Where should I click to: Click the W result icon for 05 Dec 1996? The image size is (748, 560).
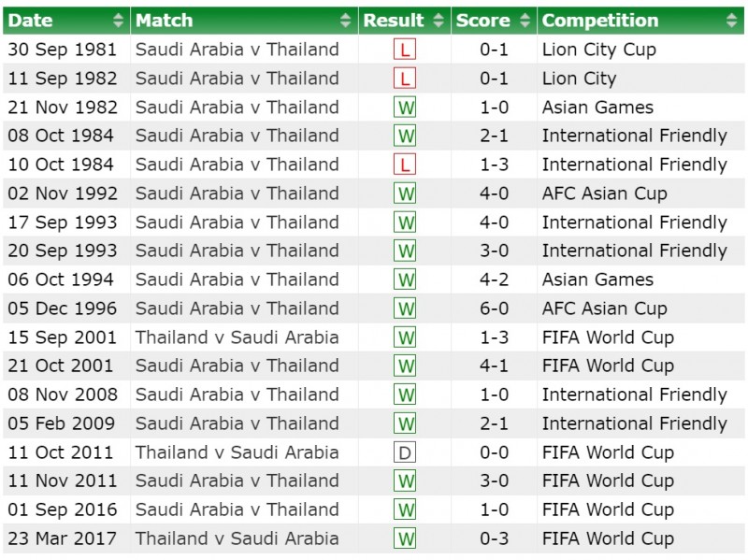(405, 309)
